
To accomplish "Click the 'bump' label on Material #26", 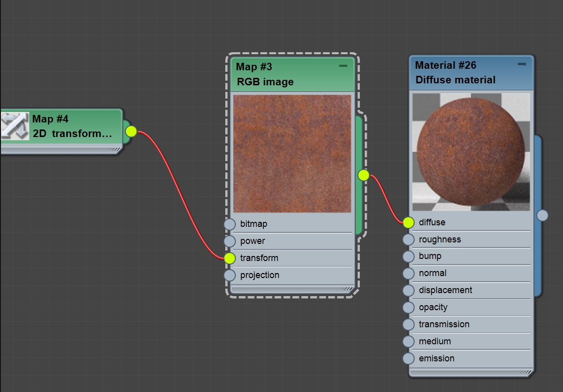I will pos(430,256).
